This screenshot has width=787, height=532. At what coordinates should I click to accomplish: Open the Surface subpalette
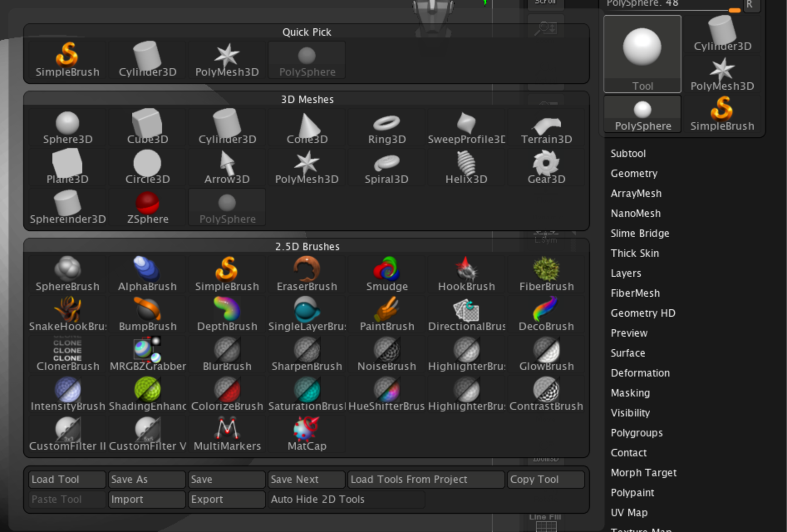628,353
